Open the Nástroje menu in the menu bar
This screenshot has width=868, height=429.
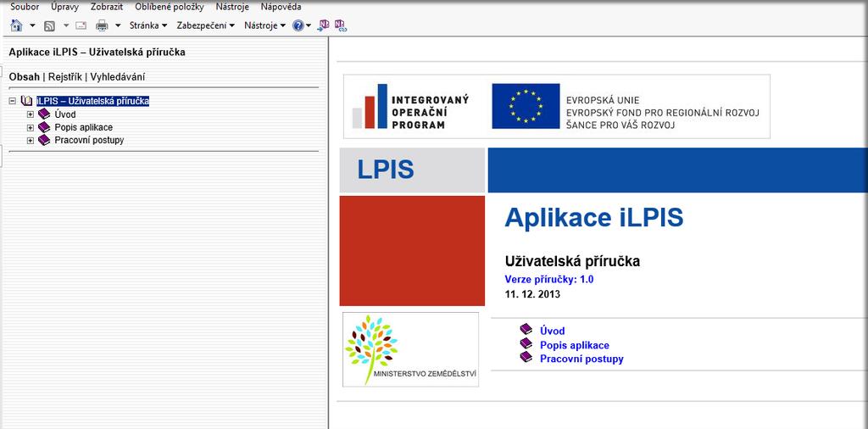232,7
